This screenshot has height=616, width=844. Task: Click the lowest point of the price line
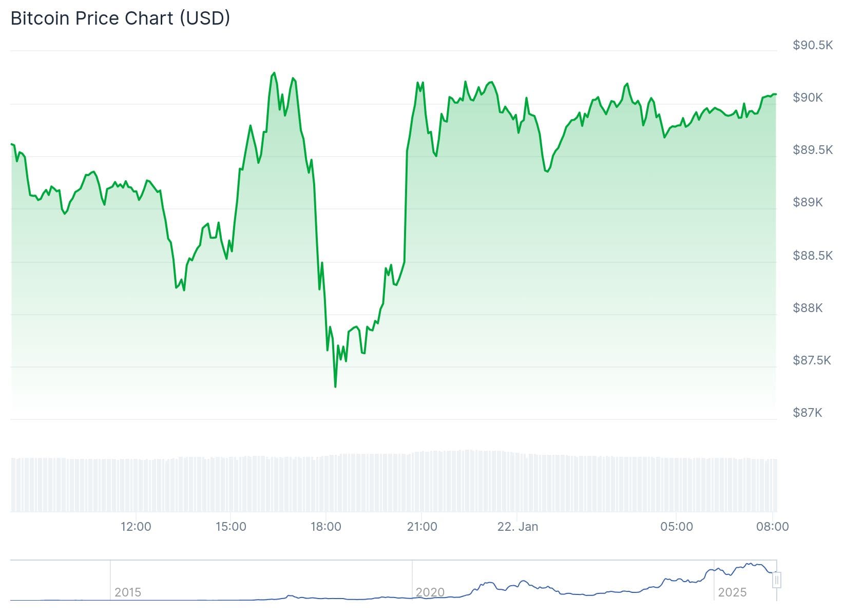click(335, 387)
